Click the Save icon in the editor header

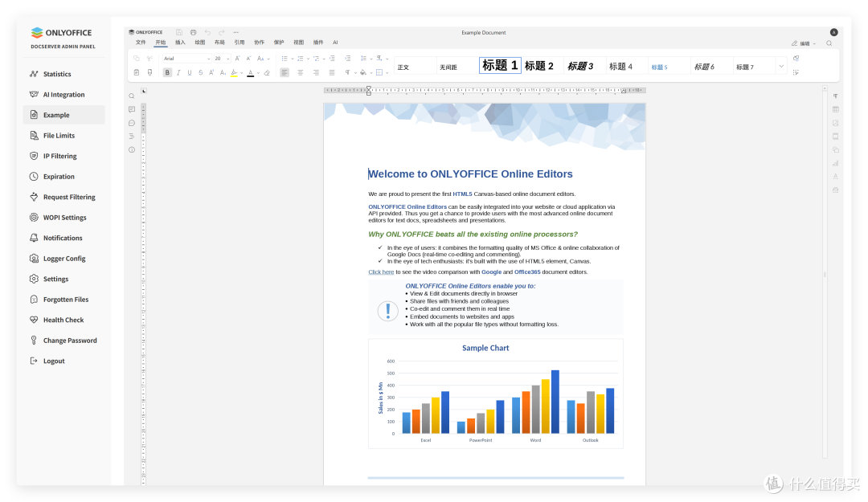point(178,33)
